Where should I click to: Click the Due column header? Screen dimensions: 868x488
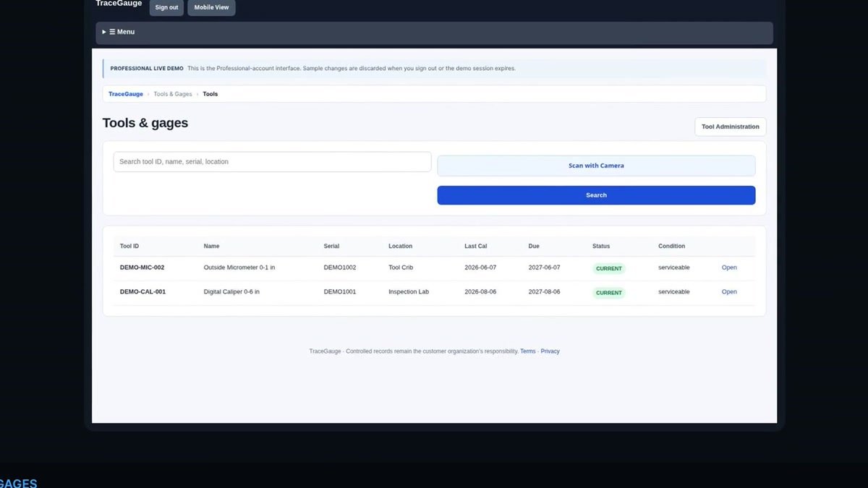pyautogui.click(x=534, y=247)
